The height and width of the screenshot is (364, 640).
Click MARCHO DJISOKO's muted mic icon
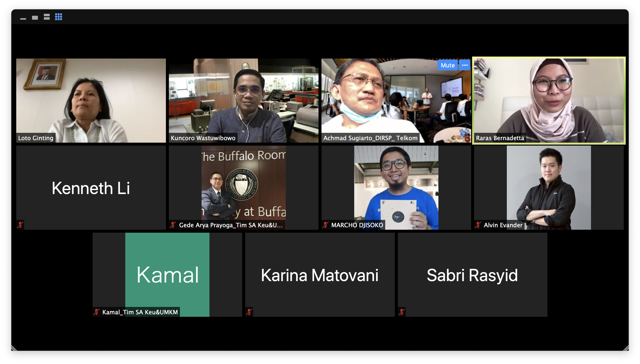tap(325, 225)
